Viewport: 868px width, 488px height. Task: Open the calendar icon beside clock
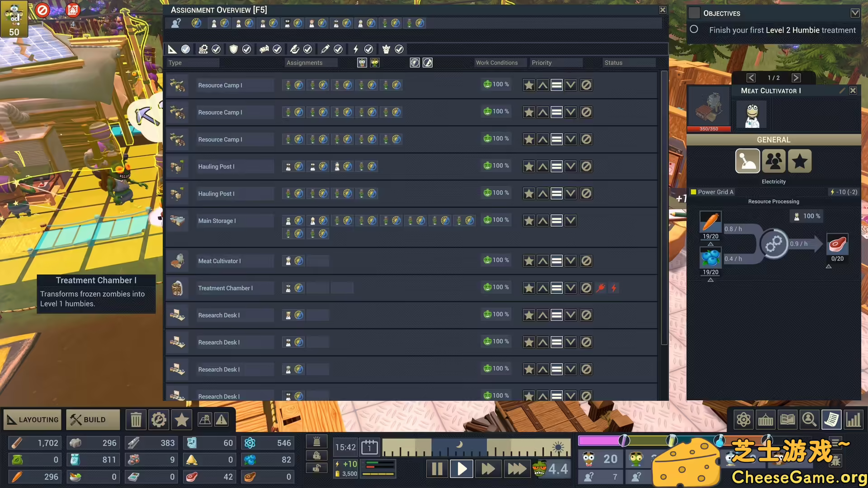[369, 447]
